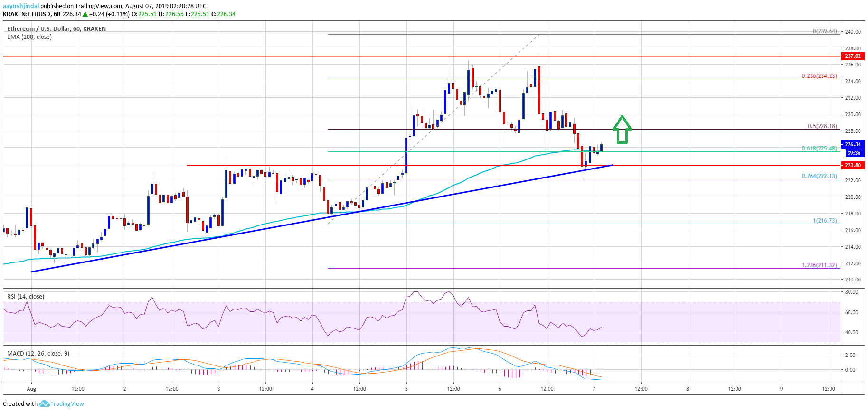Screen dimensions: 868x412
Task: Select the 0.5(228.18) Fibonacci level label
Action: [x=822, y=126]
